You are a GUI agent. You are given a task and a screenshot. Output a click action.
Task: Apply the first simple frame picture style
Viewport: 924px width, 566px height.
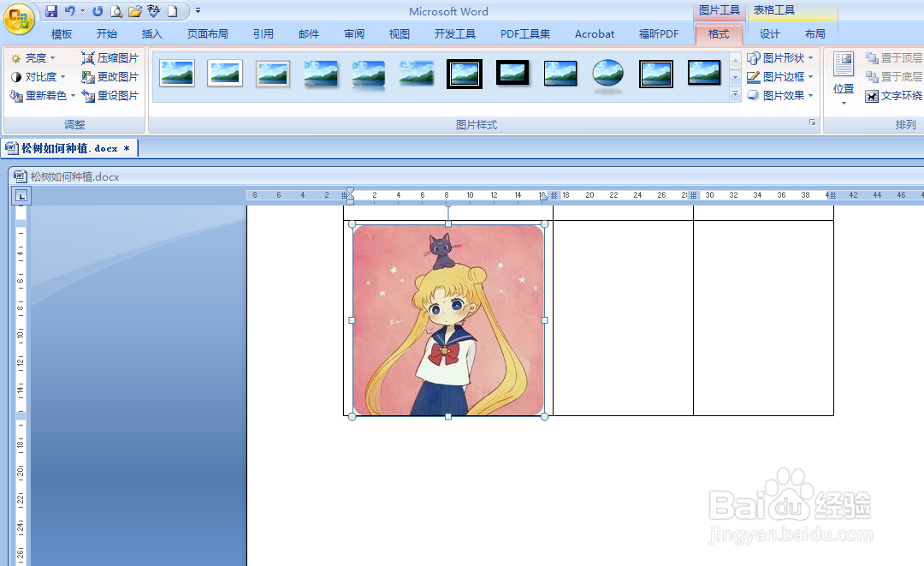click(177, 74)
